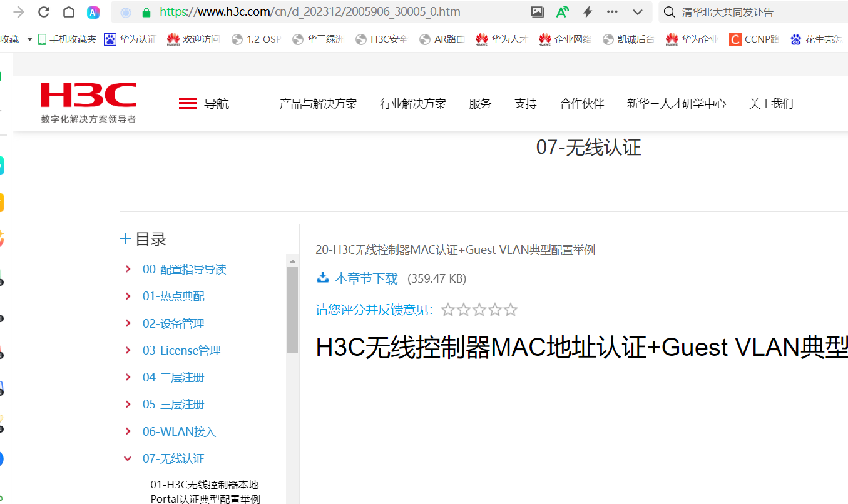Open the 企业网络 bookmark

point(565,39)
